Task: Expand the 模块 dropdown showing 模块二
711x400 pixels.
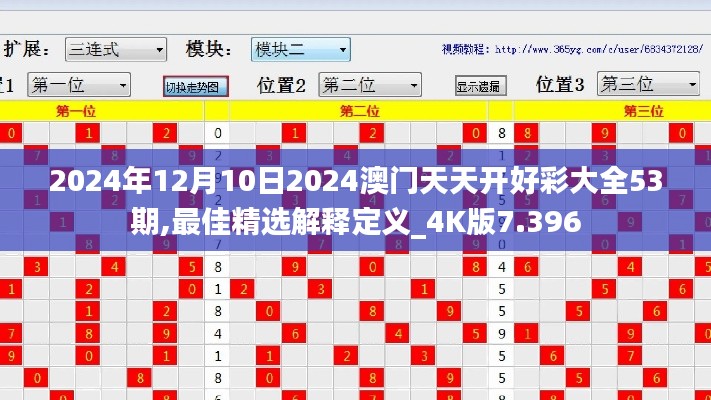Action: click(300, 49)
